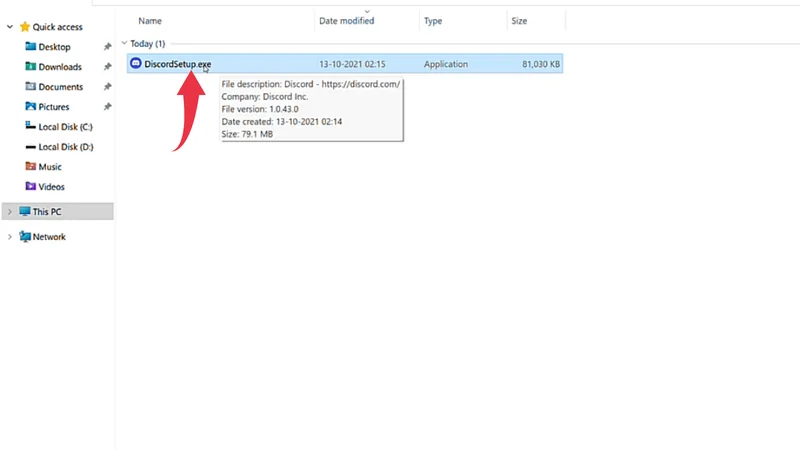Open the Desktop folder icon in Quick access
This screenshot has width=800, height=450.
(31, 47)
